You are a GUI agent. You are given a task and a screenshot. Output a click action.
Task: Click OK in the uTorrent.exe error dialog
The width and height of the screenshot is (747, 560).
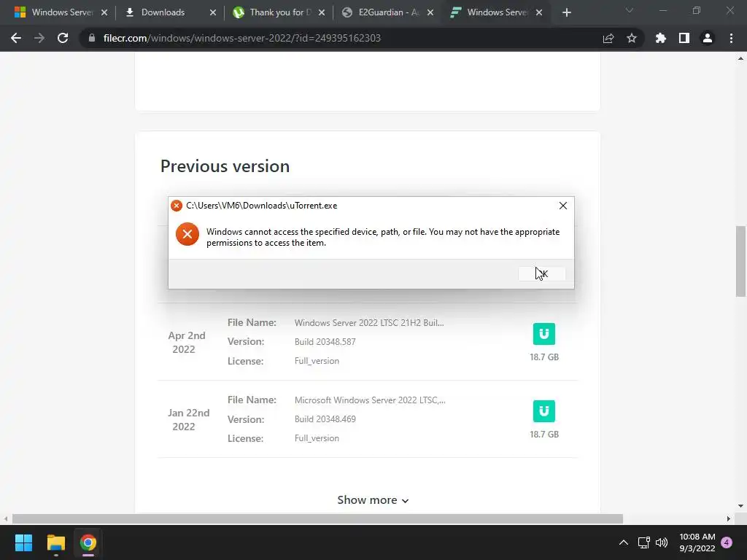(542, 274)
